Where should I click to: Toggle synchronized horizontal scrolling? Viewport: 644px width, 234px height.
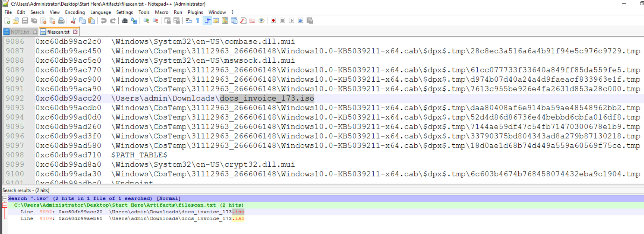[x=176, y=21]
